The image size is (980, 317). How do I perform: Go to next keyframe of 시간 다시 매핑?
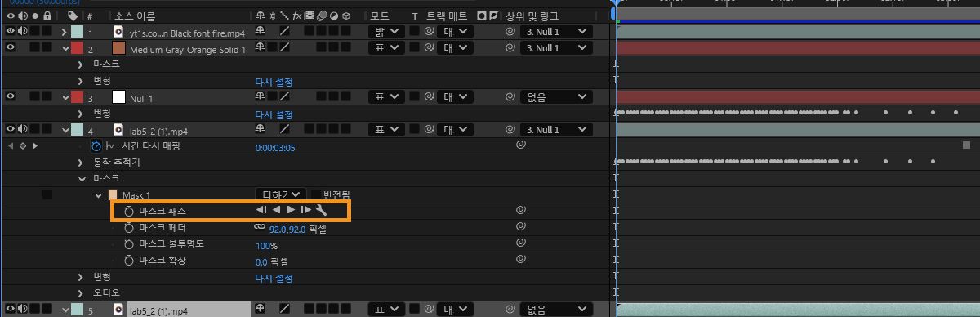(35, 145)
